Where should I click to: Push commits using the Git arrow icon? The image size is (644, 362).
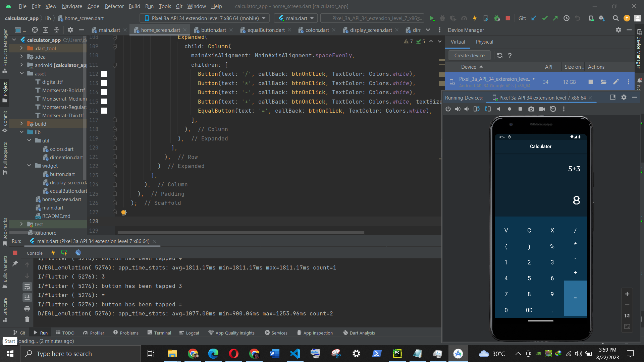click(x=555, y=18)
